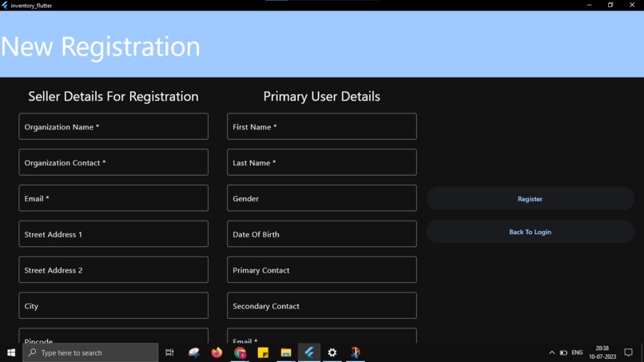Select the City input field

pyautogui.click(x=113, y=305)
